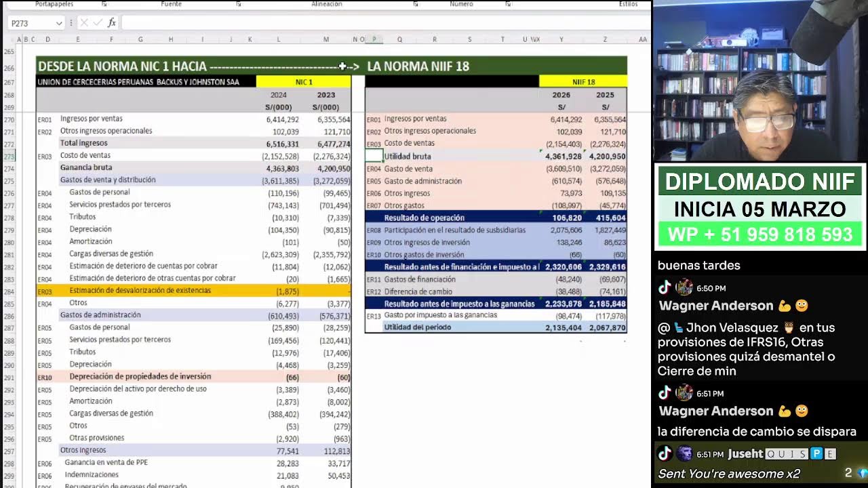Select row 266 header
This screenshot has width=868, height=488.
[x=9, y=68]
